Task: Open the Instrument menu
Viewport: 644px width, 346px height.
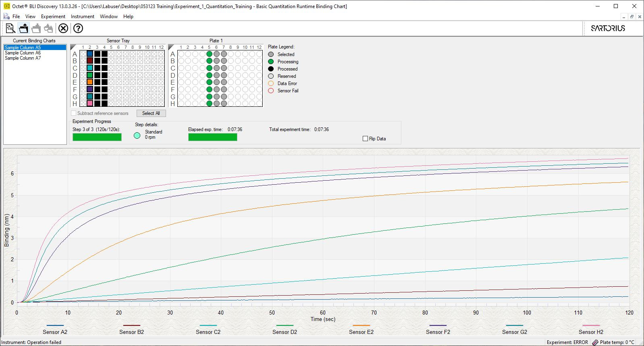Action: tap(82, 17)
